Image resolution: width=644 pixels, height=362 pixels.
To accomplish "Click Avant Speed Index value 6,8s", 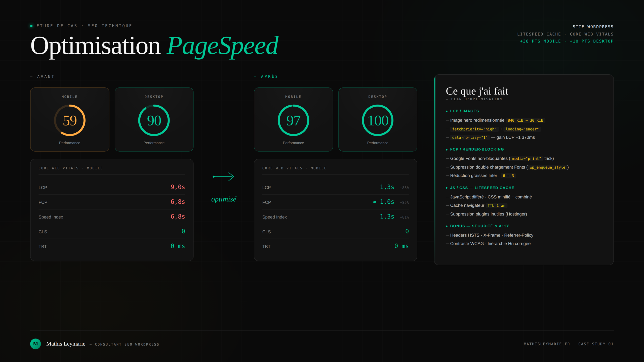I will (178, 217).
